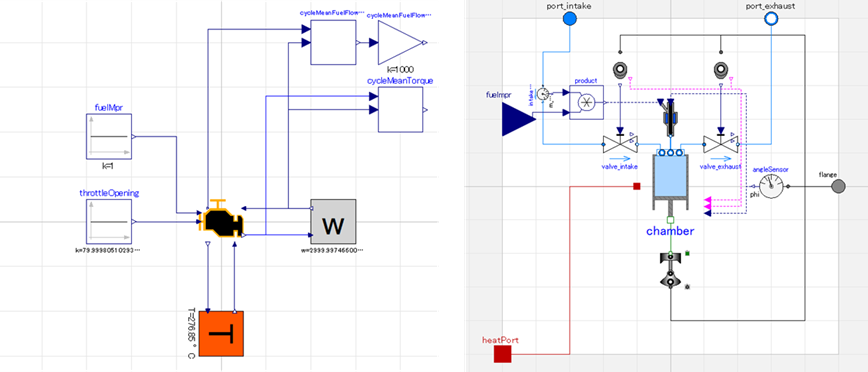868x372 pixels.
Task: Select the cycleMeanTorque block
Action: (401, 110)
